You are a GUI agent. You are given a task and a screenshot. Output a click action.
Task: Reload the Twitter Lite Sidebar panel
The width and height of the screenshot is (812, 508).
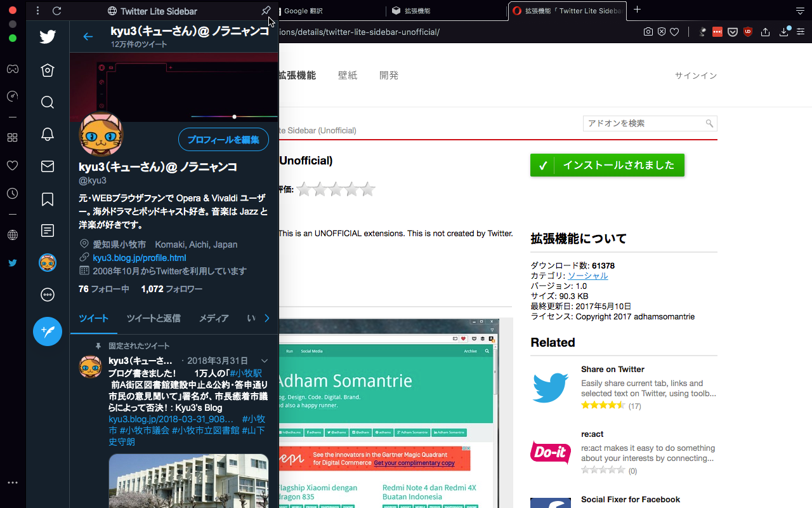tap(56, 11)
